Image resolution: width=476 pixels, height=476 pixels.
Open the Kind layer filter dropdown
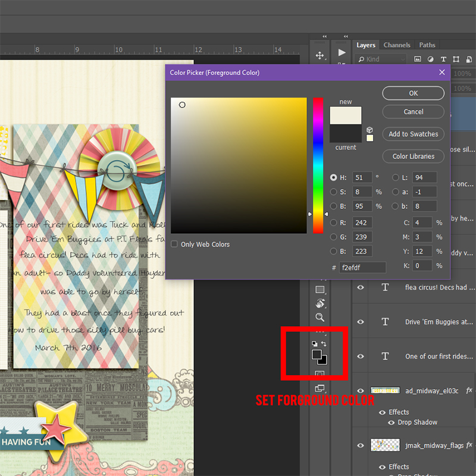(x=381, y=59)
